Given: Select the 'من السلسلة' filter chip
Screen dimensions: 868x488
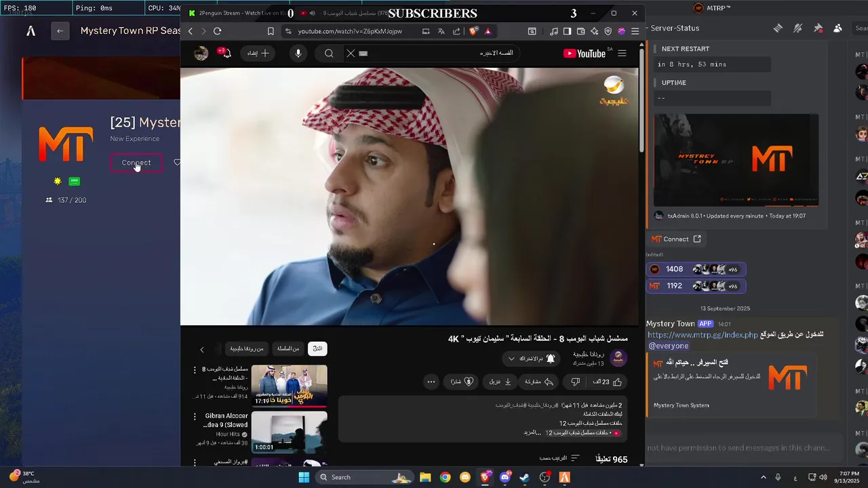Looking at the screenshot, I should pyautogui.click(x=288, y=348).
